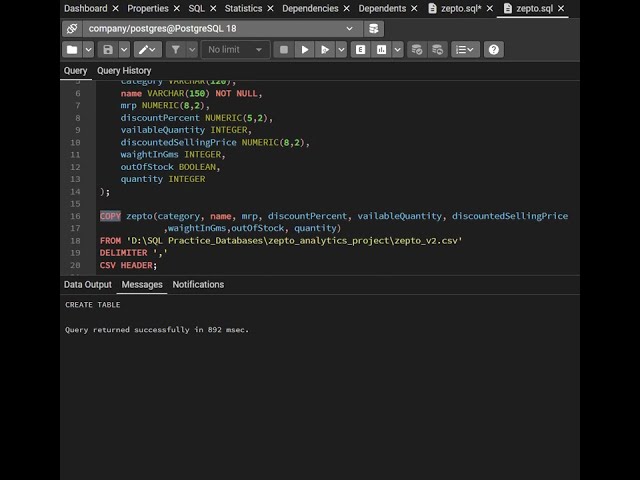Viewport: 640px width, 480px height.
Task: Select the Query tab
Action: (x=76, y=71)
